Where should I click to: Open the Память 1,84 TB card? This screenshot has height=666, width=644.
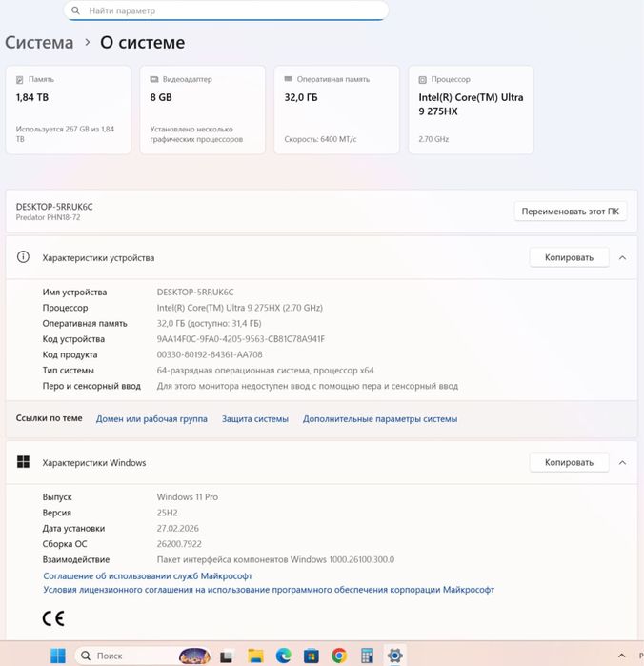pyautogui.click(x=68, y=110)
